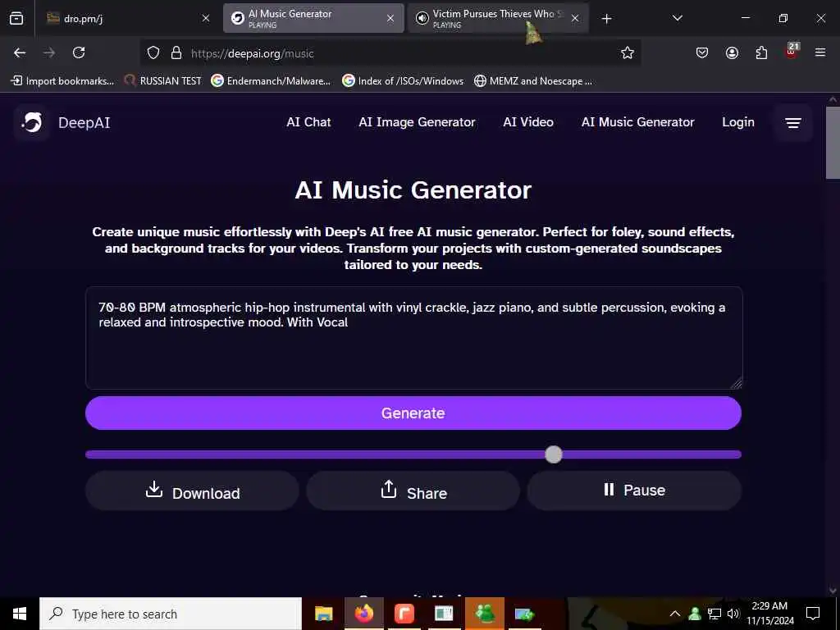Open the Extensions puzzle icon
This screenshot has width=840, height=630.
click(761, 52)
